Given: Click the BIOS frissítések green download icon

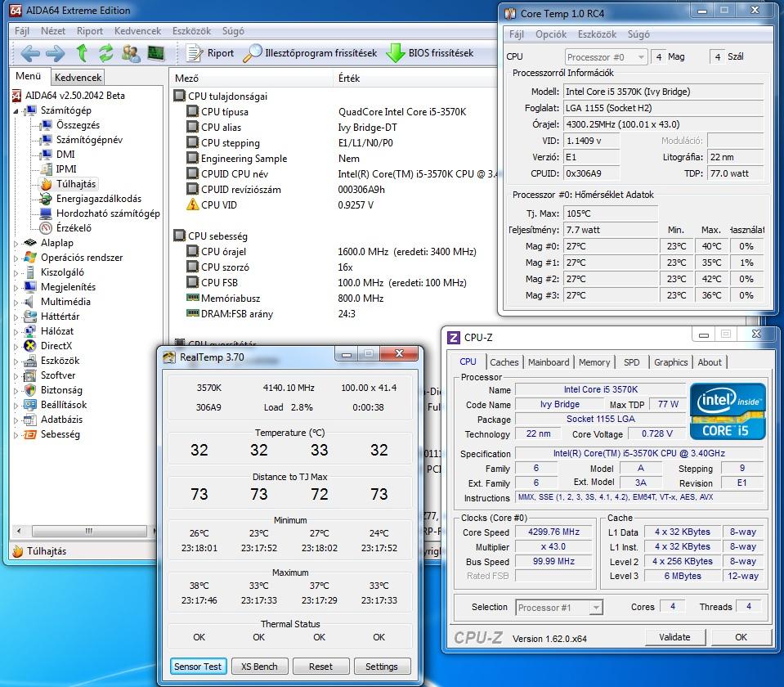Looking at the screenshot, I should (x=396, y=53).
